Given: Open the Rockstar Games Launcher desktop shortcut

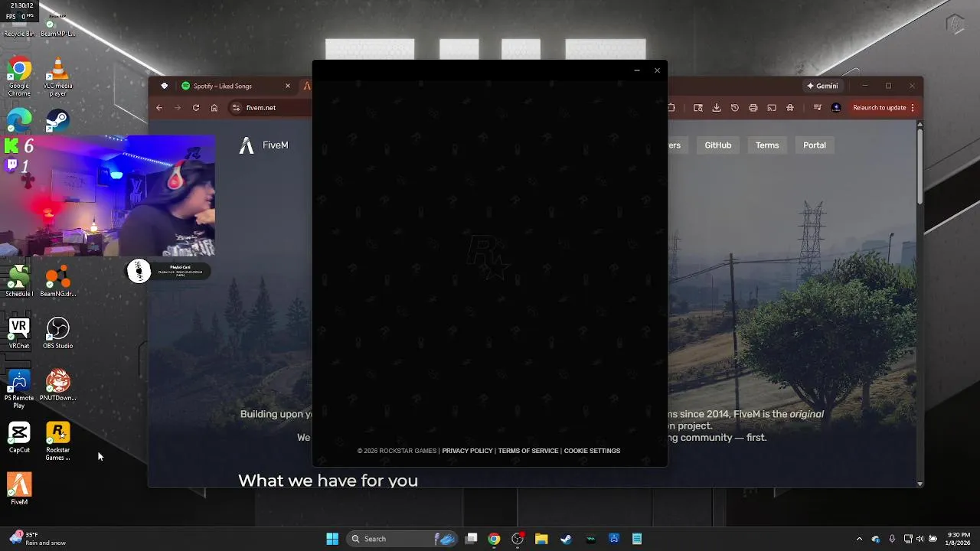Looking at the screenshot, I should click(57, 442).
